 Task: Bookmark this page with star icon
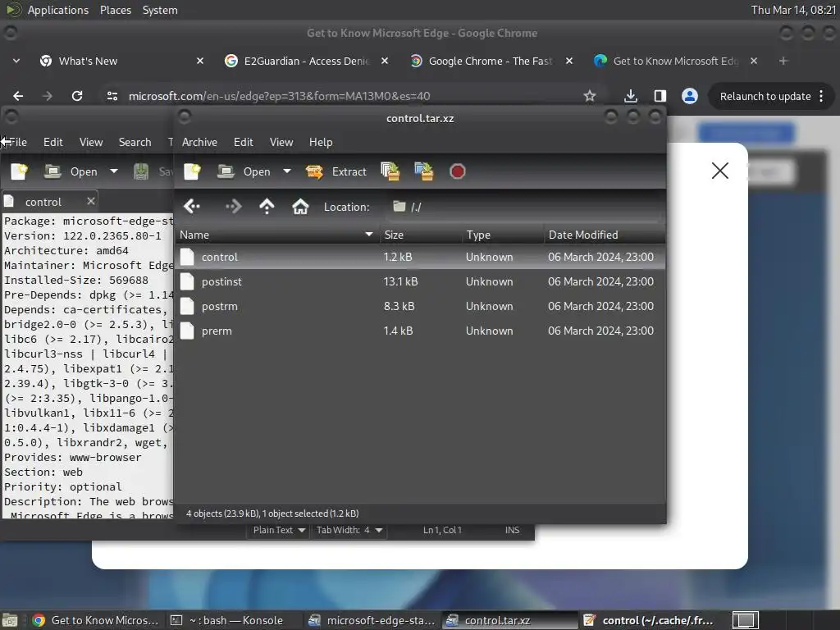coord(590,96)
